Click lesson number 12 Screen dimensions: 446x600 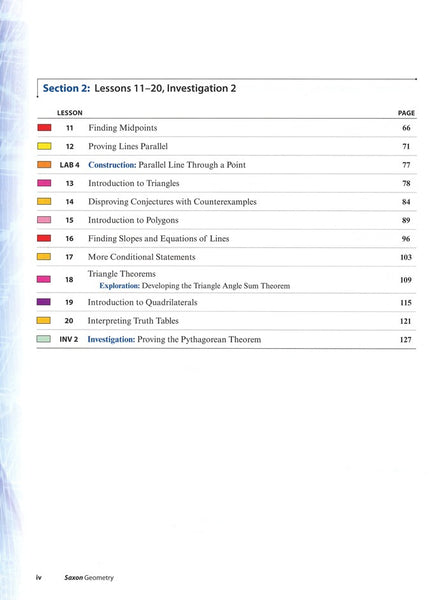(x=70, y=147)
